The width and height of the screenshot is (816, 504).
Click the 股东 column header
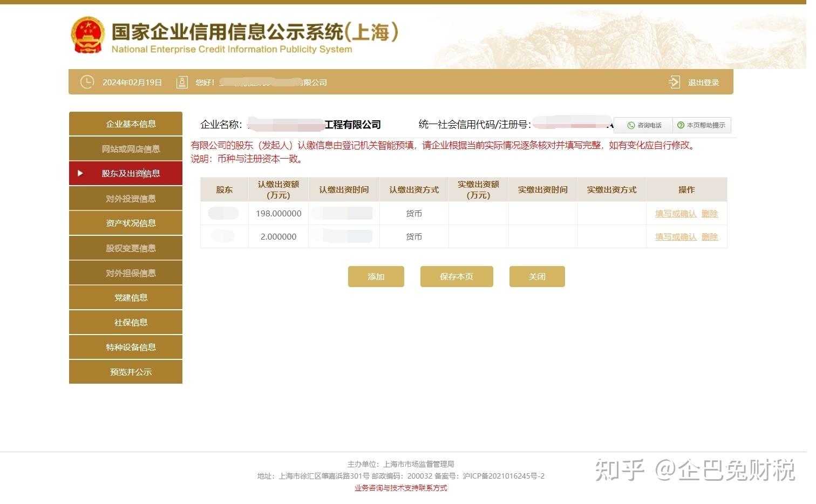(225, 190)
